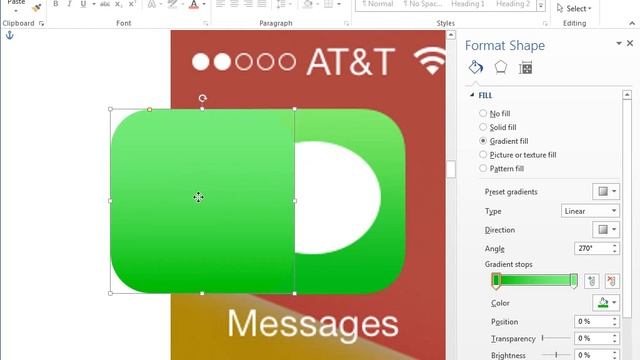Click the Line Spacing icon
The width and height of the screenshot is (640, 360).
point(281,4)
